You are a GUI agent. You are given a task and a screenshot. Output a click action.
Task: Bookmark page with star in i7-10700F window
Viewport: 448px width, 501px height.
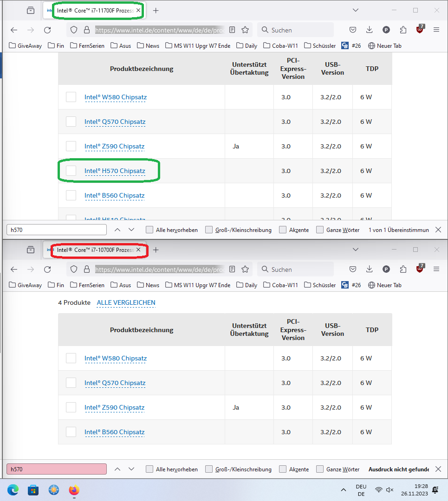point(245,270)
